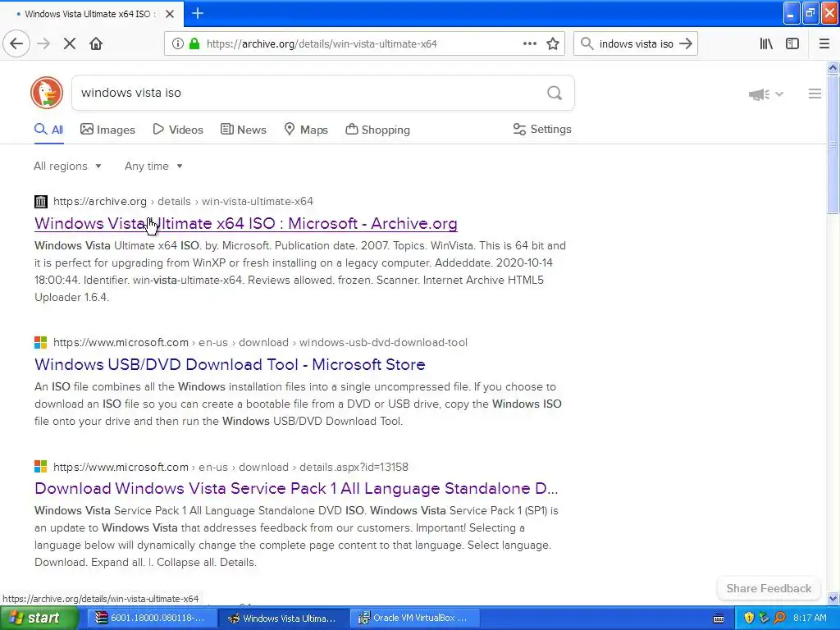Switch to Oracle VM VirtualBox taskbar window

click(x=413, y=619)
